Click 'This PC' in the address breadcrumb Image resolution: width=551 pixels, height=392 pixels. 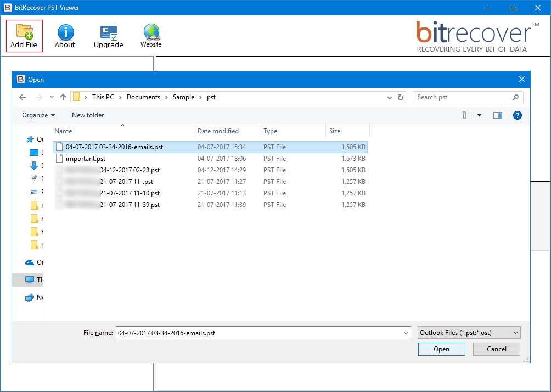coord(103,97)
